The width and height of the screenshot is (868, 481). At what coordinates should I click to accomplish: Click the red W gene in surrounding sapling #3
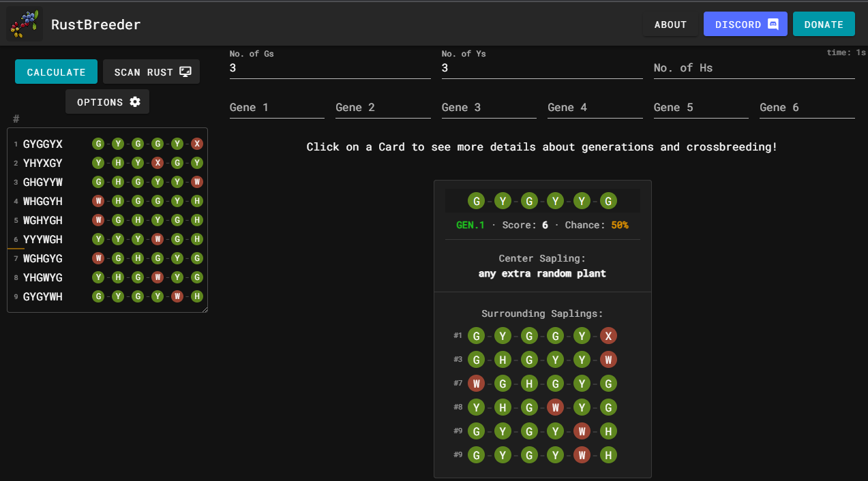coord(609,359)
